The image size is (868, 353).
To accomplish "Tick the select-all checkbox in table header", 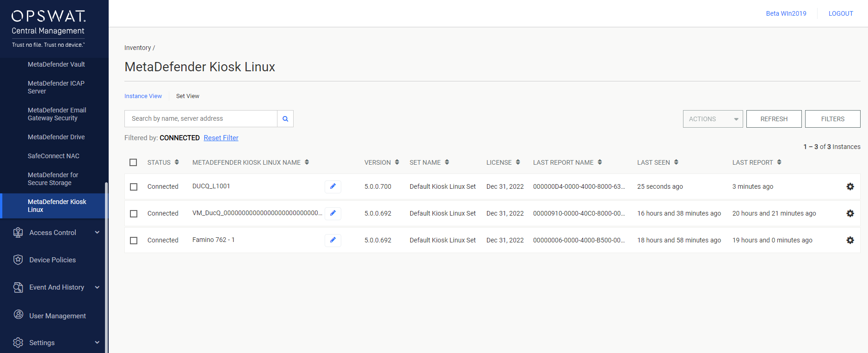I will tap(133, 162).
